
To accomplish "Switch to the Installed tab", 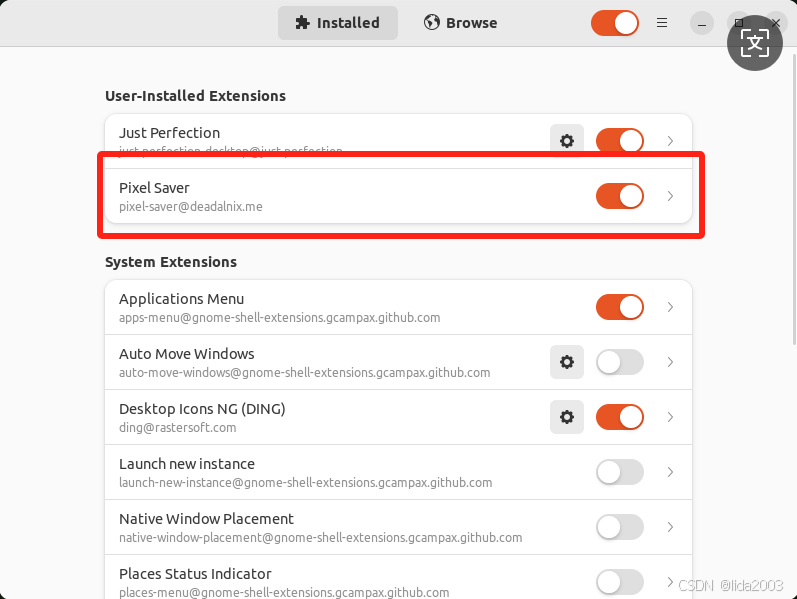I will tap(338, 23).
